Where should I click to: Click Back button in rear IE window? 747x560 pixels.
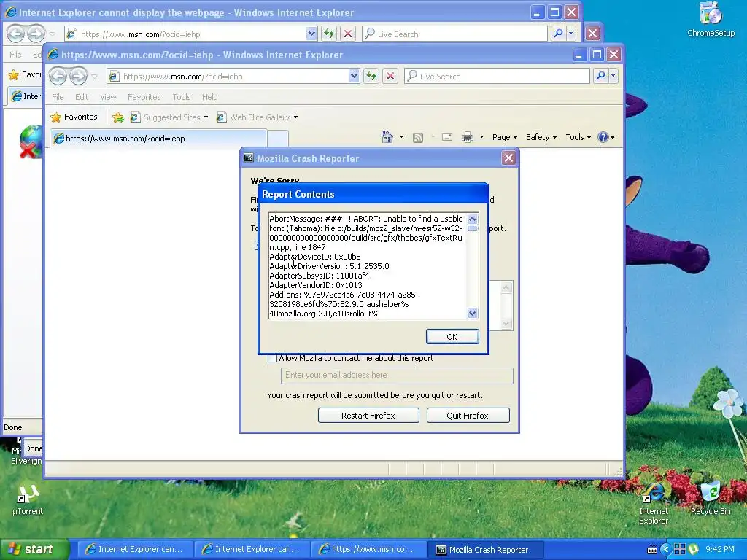coord(16,34)
